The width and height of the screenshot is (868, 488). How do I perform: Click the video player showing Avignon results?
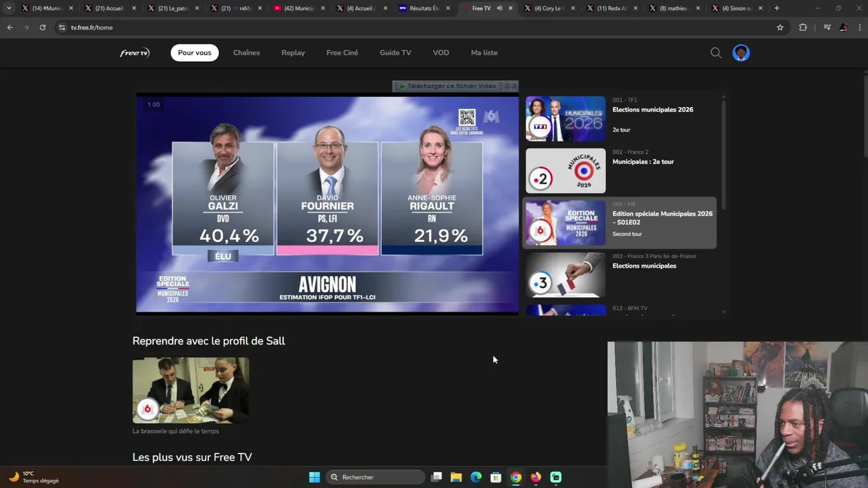click(328, 204)
